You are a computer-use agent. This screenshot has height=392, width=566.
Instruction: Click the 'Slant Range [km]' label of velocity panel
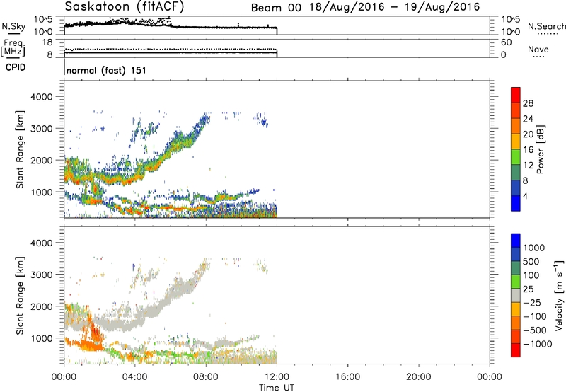click(20, 295)
